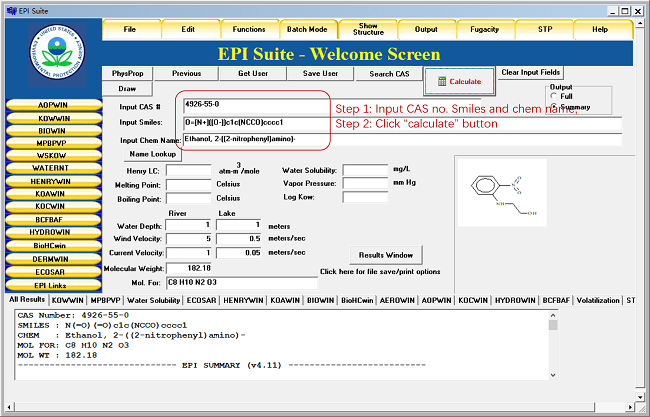The height and width of the screenshot is (417, 650).
Task: Open the Edit menu
Action: pos(188,29)
